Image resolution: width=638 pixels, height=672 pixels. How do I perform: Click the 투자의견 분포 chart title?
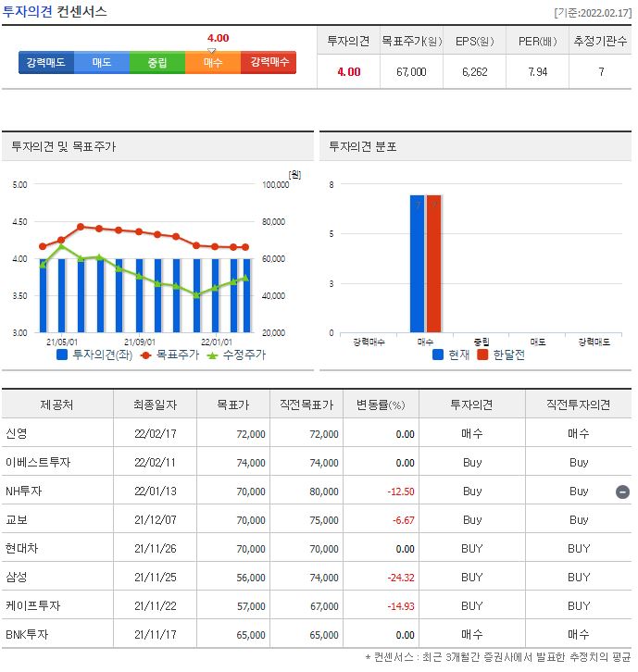click(x=362, y=146)
